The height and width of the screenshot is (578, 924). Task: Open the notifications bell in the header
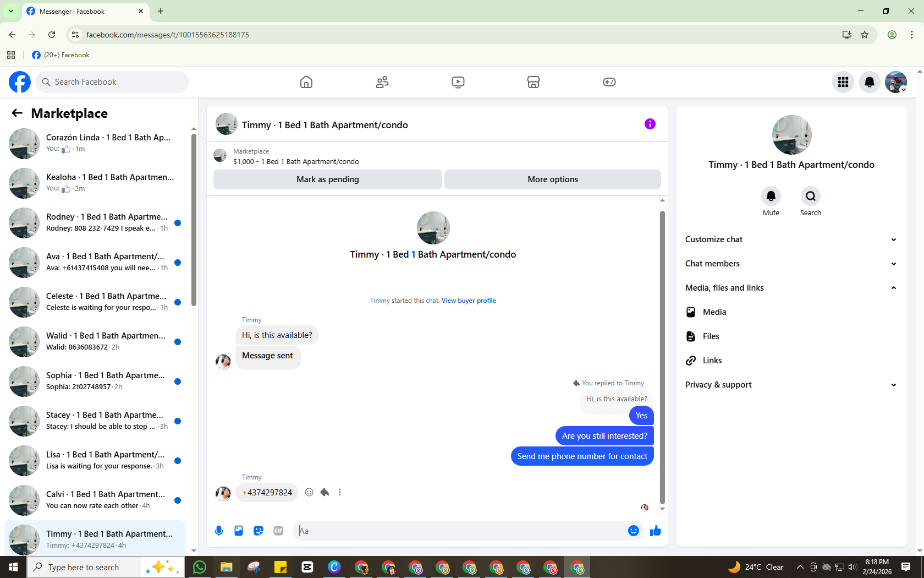pos(870,82)
